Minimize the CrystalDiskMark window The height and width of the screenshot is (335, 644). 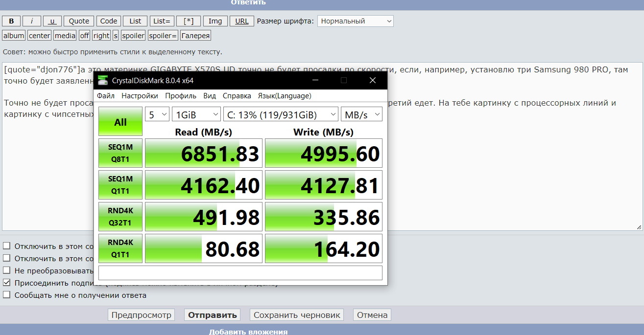click(x=314, y=80)
